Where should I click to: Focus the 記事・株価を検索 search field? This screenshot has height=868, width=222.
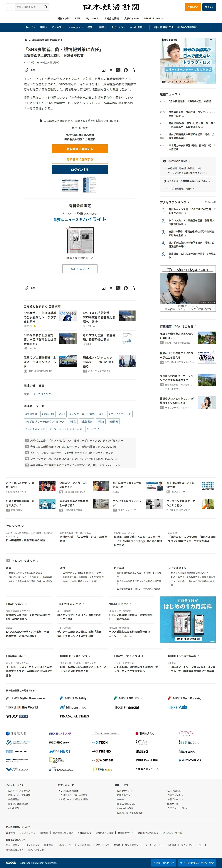pos(28,7)
